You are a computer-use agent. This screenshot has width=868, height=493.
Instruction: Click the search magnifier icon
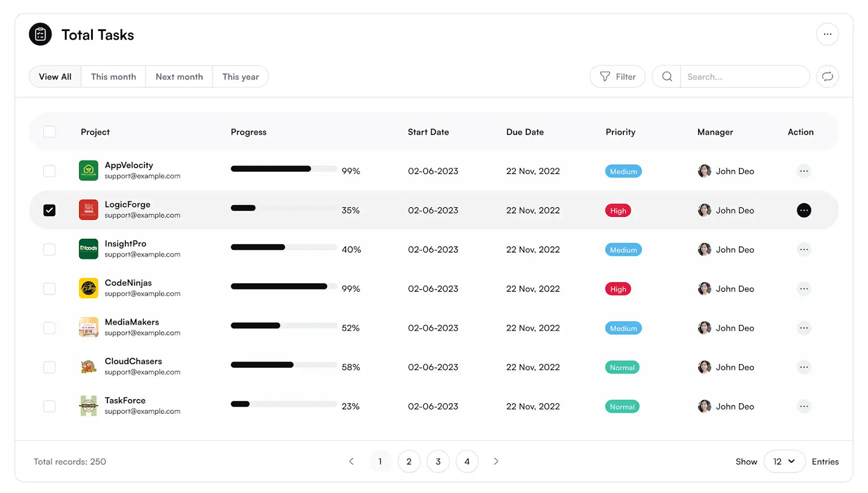click(x=667, y=77)
